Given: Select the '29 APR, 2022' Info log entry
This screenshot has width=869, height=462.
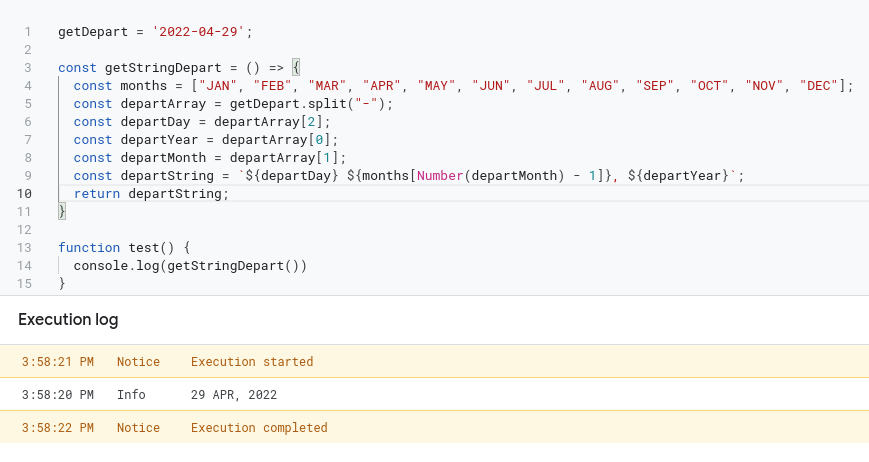Looking at the screenshot, I should click(x=434, y=394).
